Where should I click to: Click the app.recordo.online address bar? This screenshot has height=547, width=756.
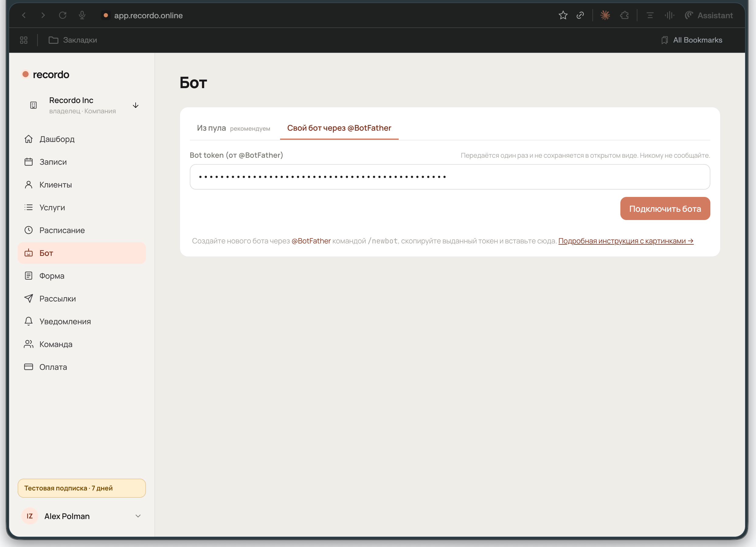[x=148, y=15]
